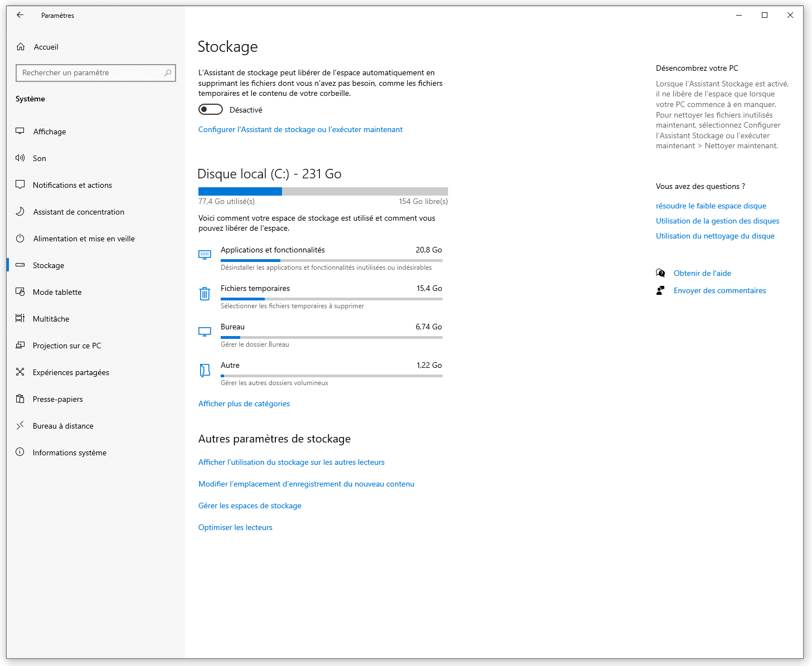Enable the Assistant de stockage toggle
Viewport: 812px width, 666px height.
click(211, 110)
